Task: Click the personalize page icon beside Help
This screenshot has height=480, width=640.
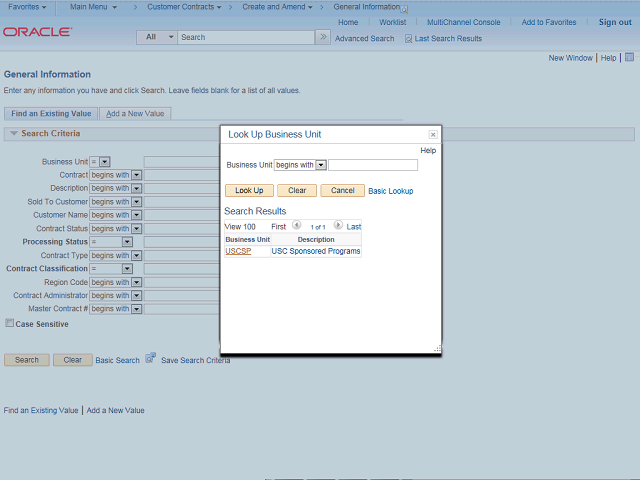Action: (629, 57)
